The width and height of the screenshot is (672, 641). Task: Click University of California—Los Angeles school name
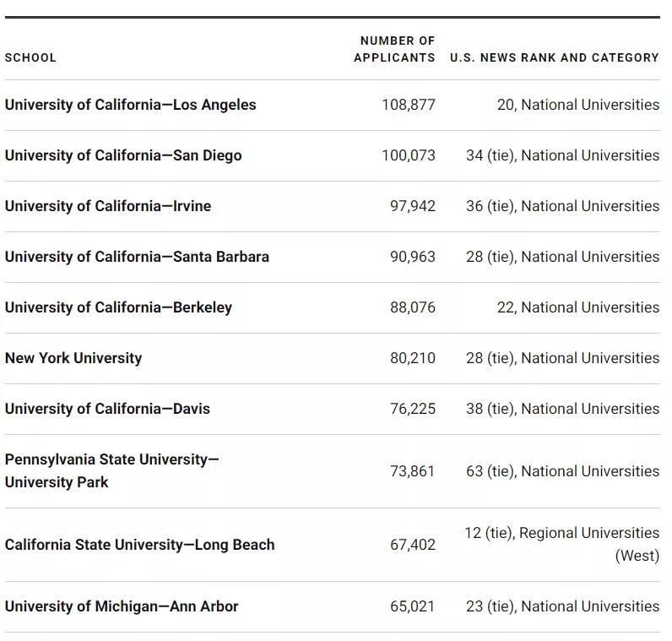pos(130,105)
